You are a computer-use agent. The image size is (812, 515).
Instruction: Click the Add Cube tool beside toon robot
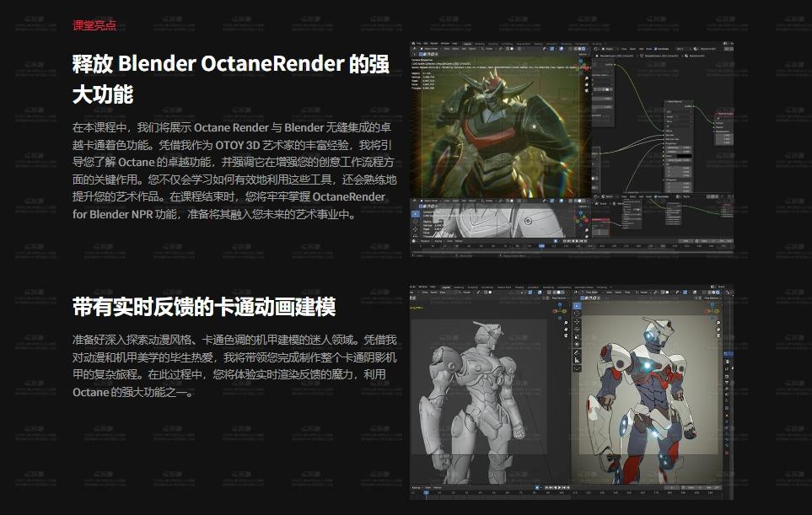[577, 368]
